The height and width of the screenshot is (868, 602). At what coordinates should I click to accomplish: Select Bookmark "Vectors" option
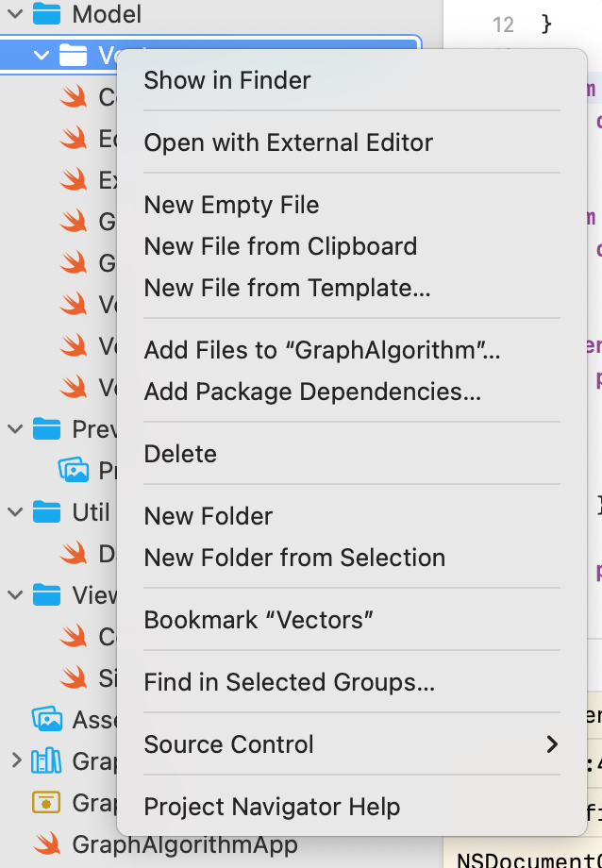click(259, 620)
